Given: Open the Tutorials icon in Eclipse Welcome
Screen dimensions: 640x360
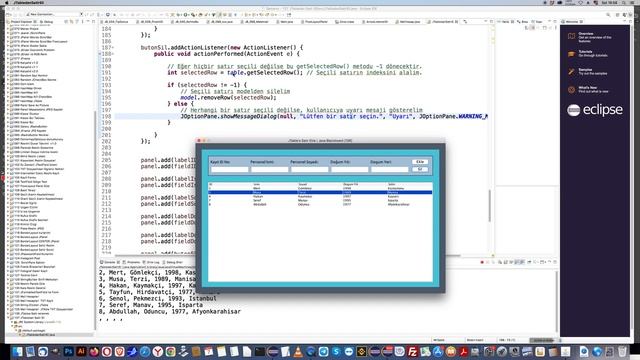Looking at the screenshot, I should pos(571,54).
